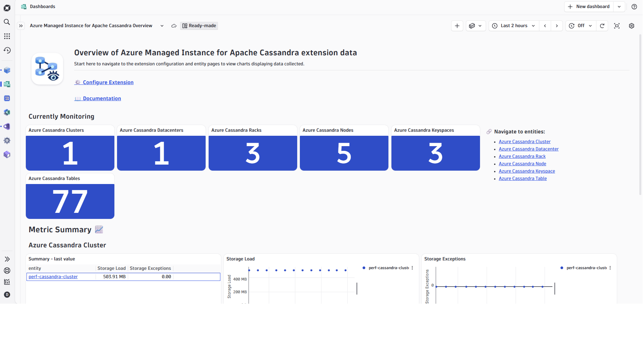Open the New dashboard dropdown arrow
The width and height of the screenshot is (644, 362).
(619, 7)
